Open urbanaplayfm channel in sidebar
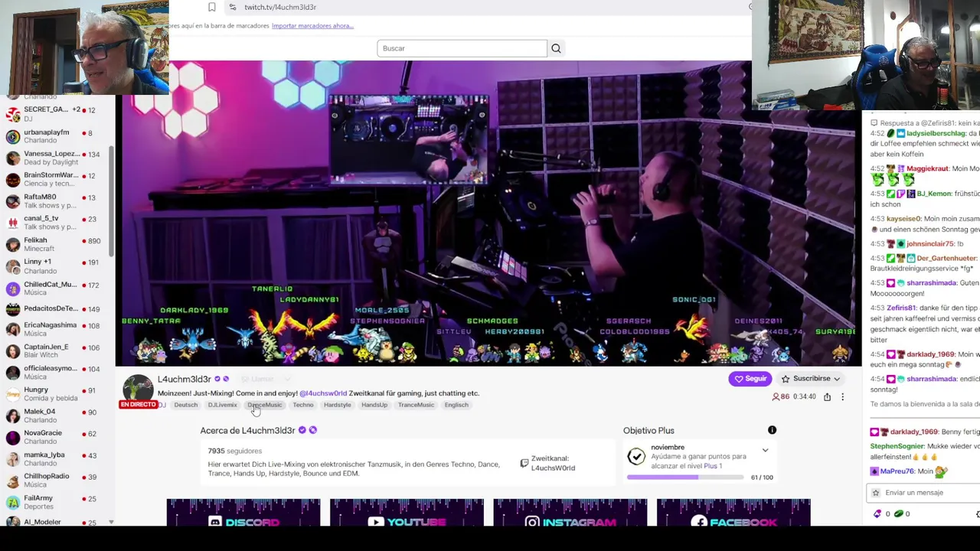Image resolution: width=980 pixels, height=551 pixels. [54, 136]
